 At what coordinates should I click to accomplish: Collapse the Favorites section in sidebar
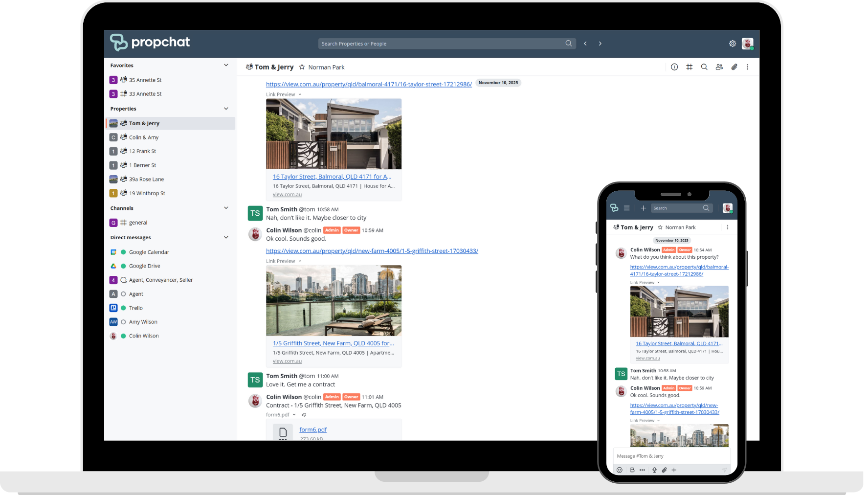(x=226, y=65)
